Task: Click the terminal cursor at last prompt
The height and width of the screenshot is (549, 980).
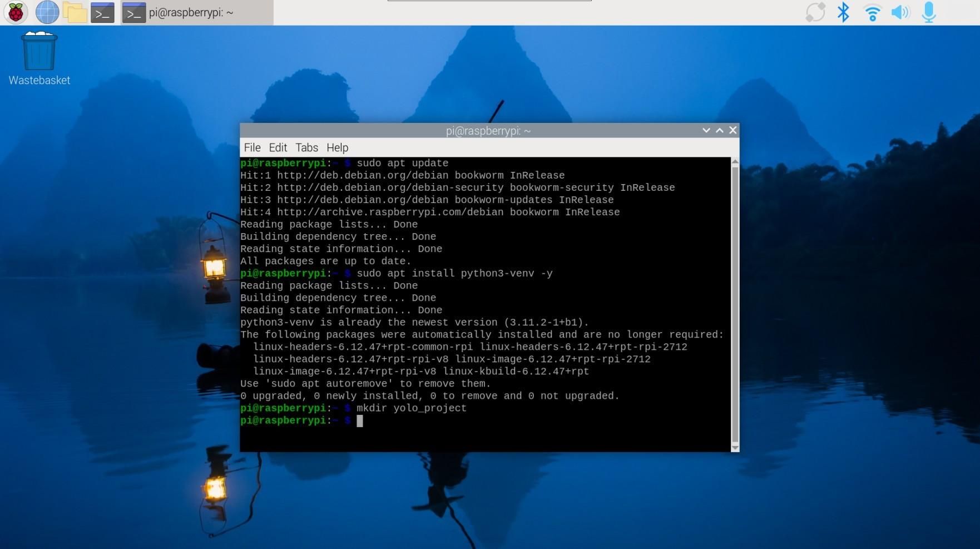Action: coord(360,421)
